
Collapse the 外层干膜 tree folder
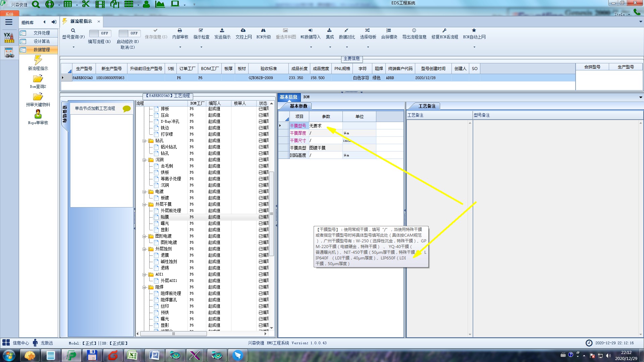pos(144,204)
